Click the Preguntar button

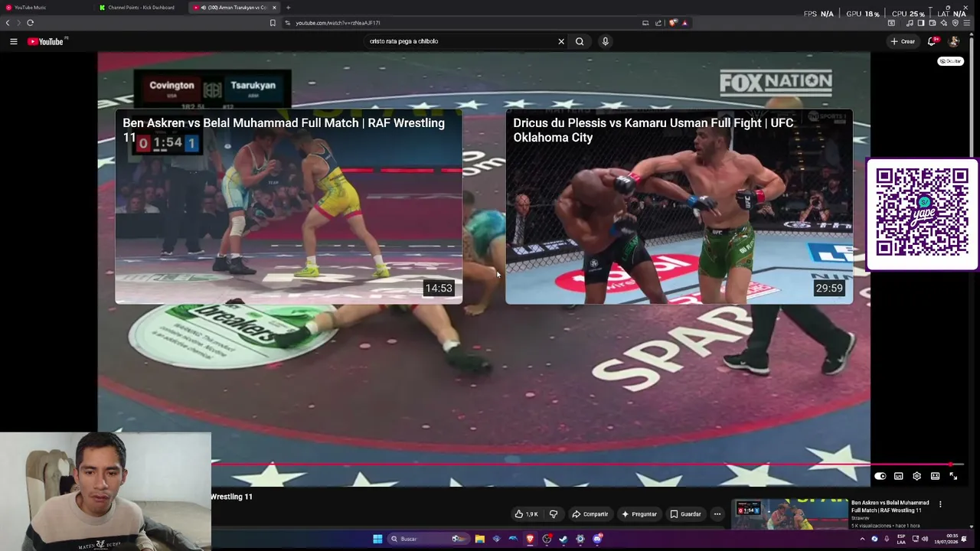[x=639, y=514]
